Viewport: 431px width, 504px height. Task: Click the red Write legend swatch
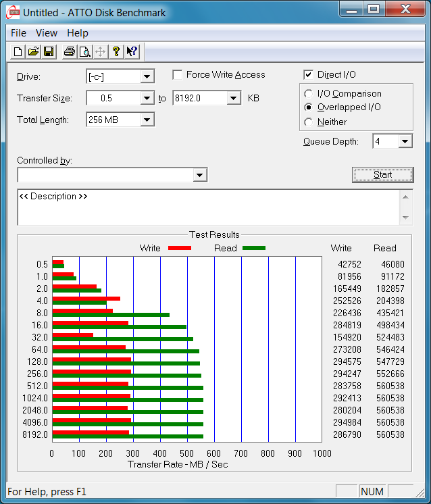[180, 248]
